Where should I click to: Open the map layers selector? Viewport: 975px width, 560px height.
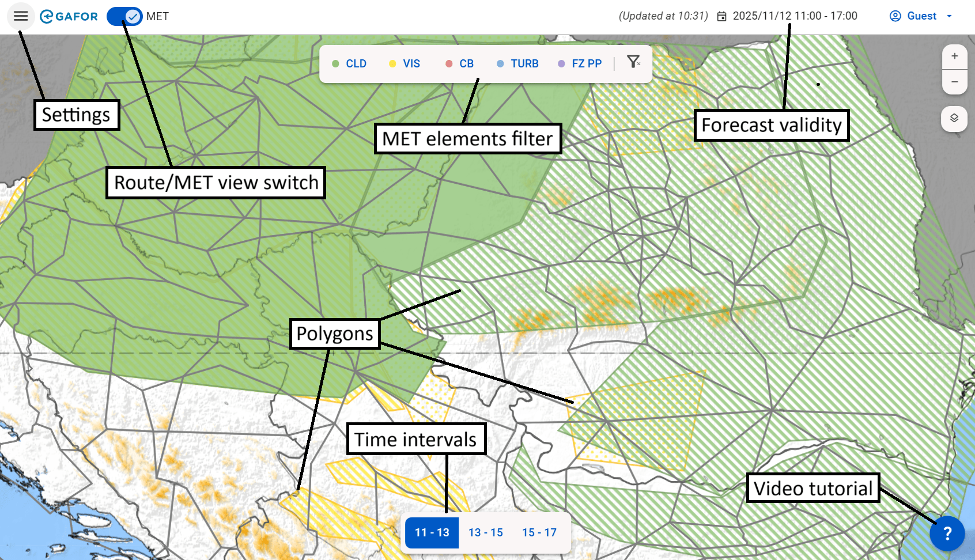coord(955,118)
